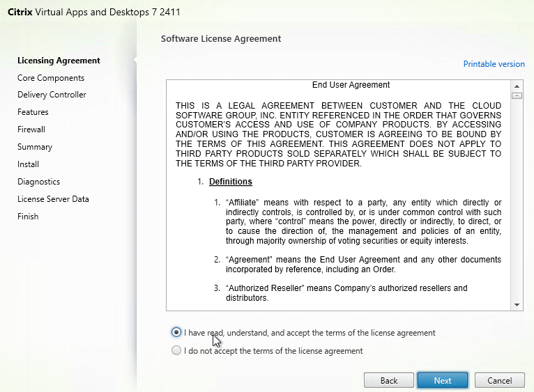
Task: Click the 'THIS IS A LEGAL AGREEMENT' paragraph
Action: 339,134
